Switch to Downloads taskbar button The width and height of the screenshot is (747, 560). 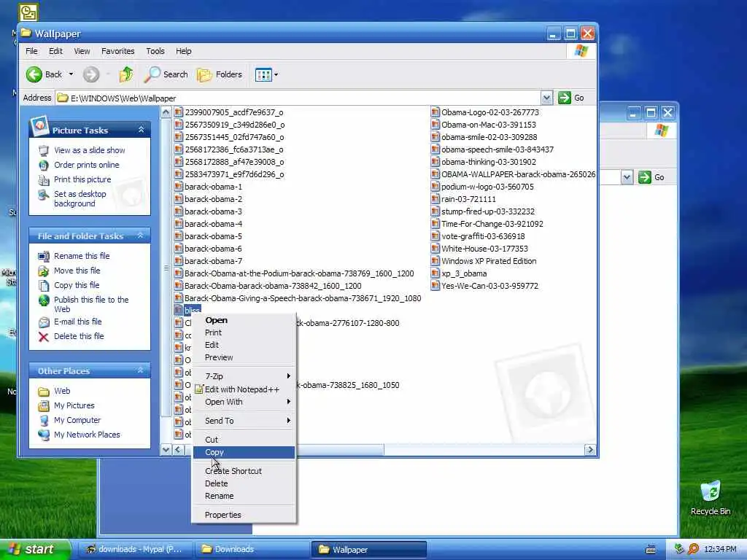click(252, 550)
